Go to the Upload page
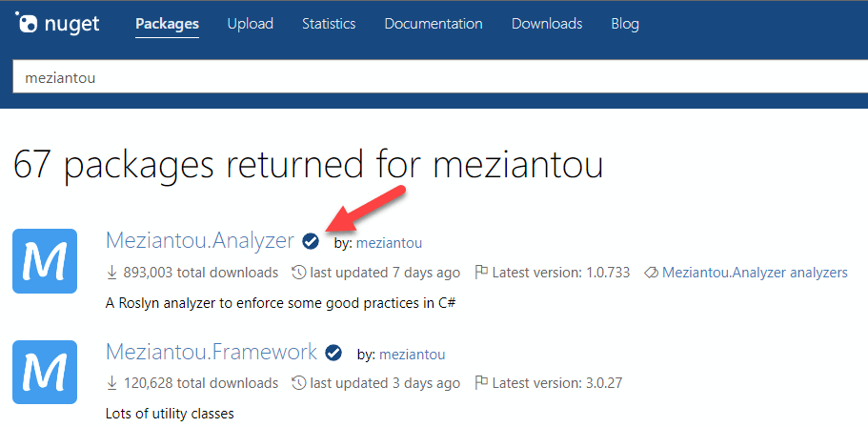 point(251,24)
